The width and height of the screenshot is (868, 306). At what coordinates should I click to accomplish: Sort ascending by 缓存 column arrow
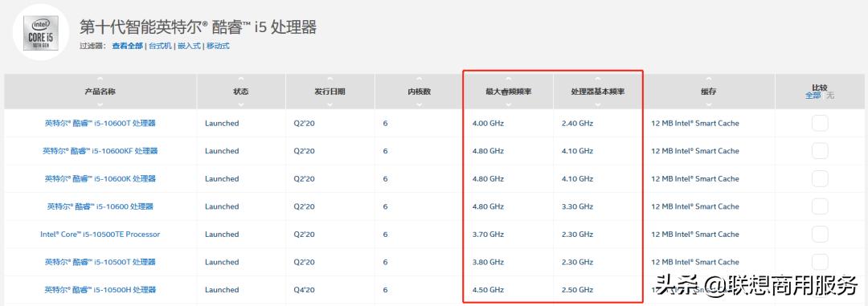[x=709, y=79]
